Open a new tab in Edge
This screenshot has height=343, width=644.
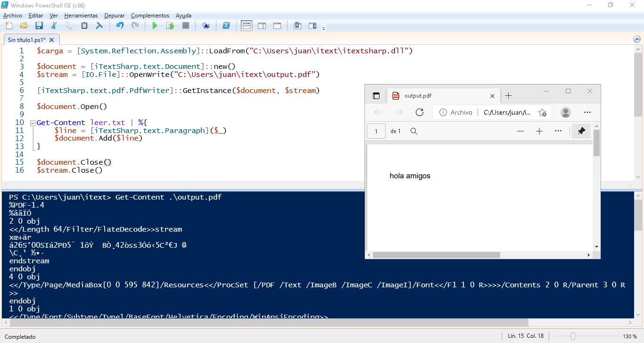click(508, 96)
